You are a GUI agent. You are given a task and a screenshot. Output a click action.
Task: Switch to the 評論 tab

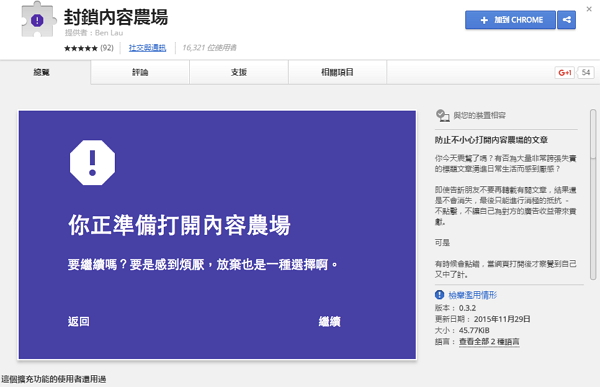[x=140, y=72]
